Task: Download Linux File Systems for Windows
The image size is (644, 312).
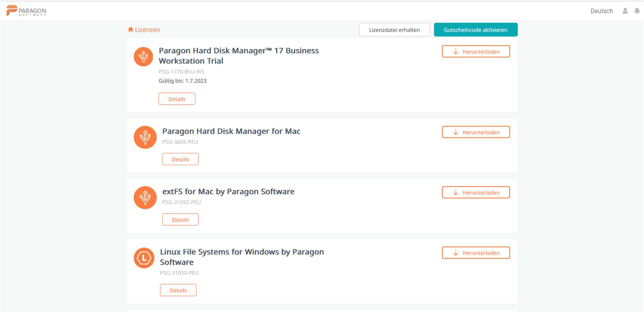Action: point(476,253)
